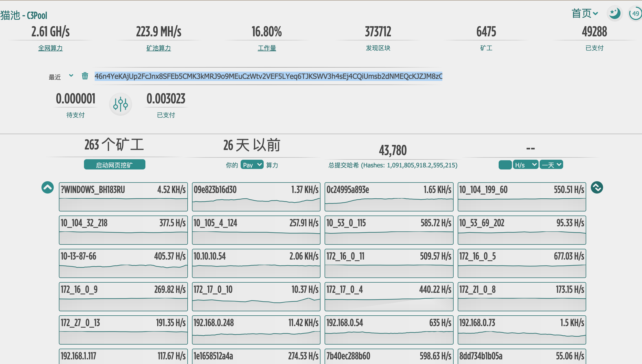The height and width of the screenshot is (364, 642).
Task: Click the 223.9 MH/s pool hashrate value
Action: coord(159,32)
